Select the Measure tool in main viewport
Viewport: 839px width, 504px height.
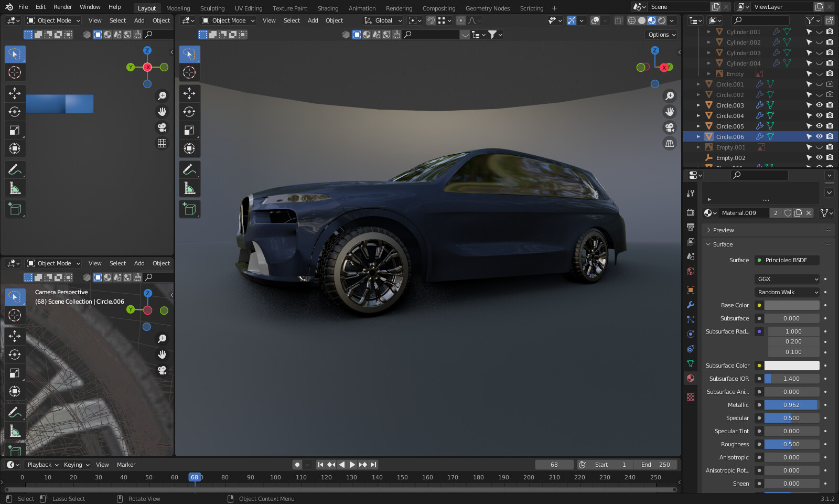[189, 188]
